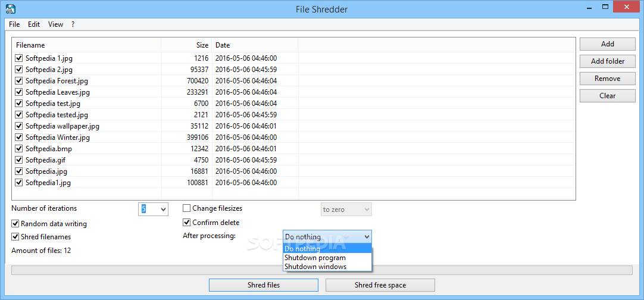644x300 pixels.
Task: Uncheck the Softpedia tested.jpg checkbox
Action: (19, 115)
